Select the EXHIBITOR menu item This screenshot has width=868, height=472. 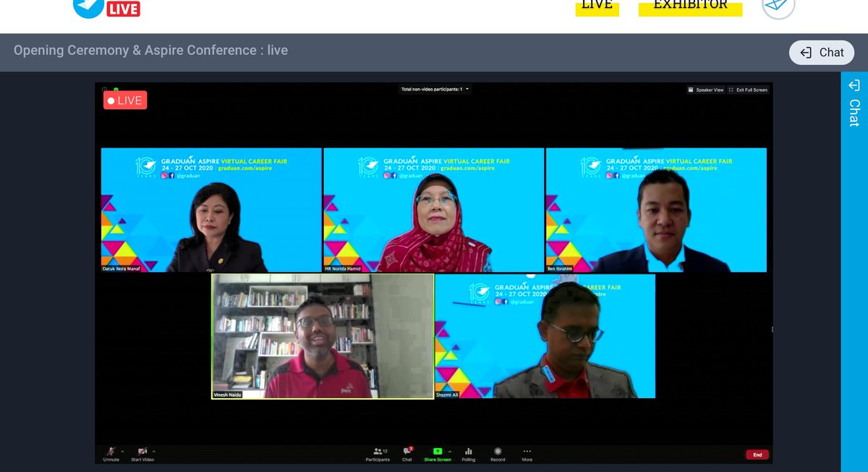(x=691, y=6)
